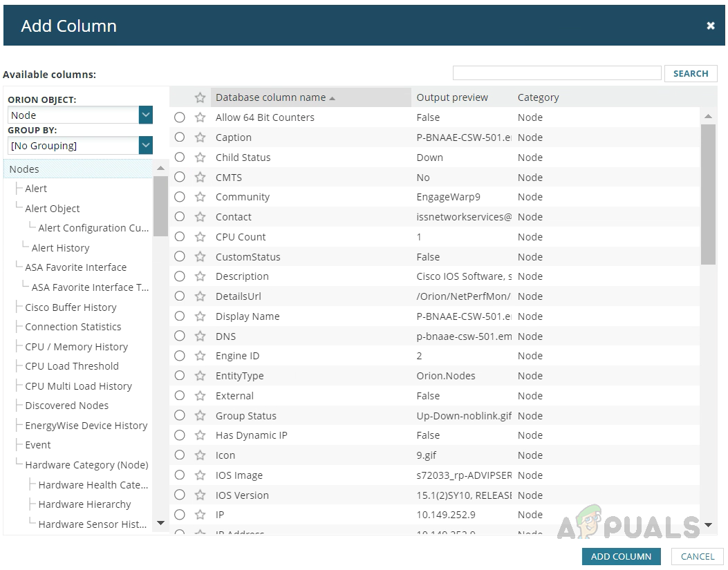728x570 pixels.
Task: Click the star next to CMTS
Action: pos(200,178)
